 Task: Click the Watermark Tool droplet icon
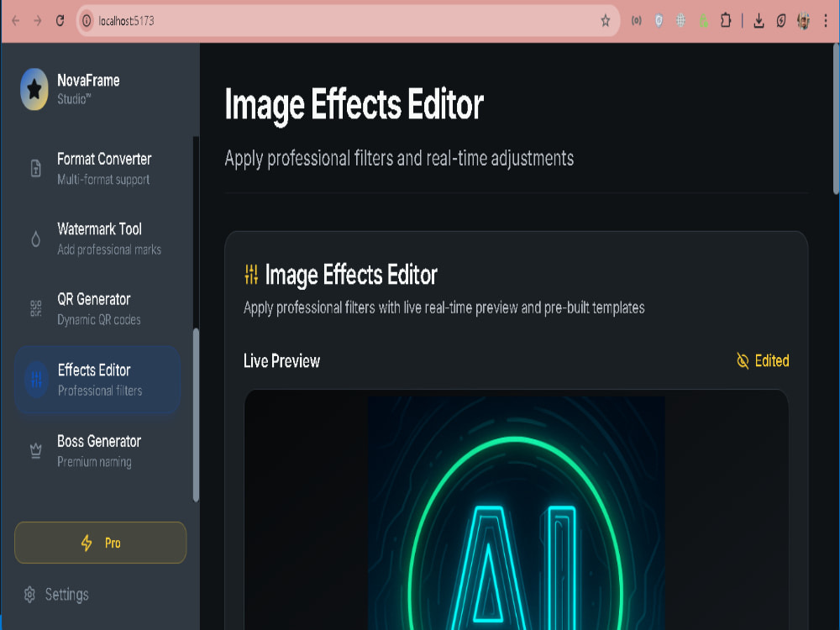36,239
